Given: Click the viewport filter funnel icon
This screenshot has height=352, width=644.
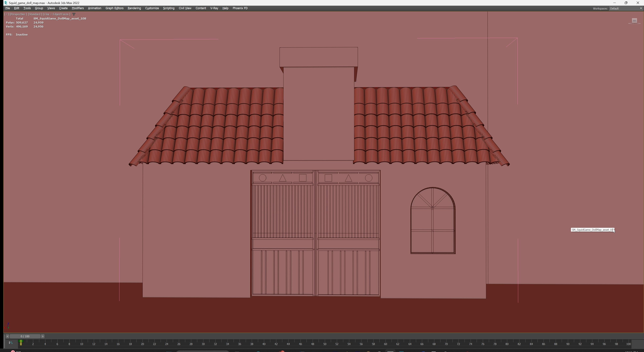Looking at the screenshot, I should (74, 14).
